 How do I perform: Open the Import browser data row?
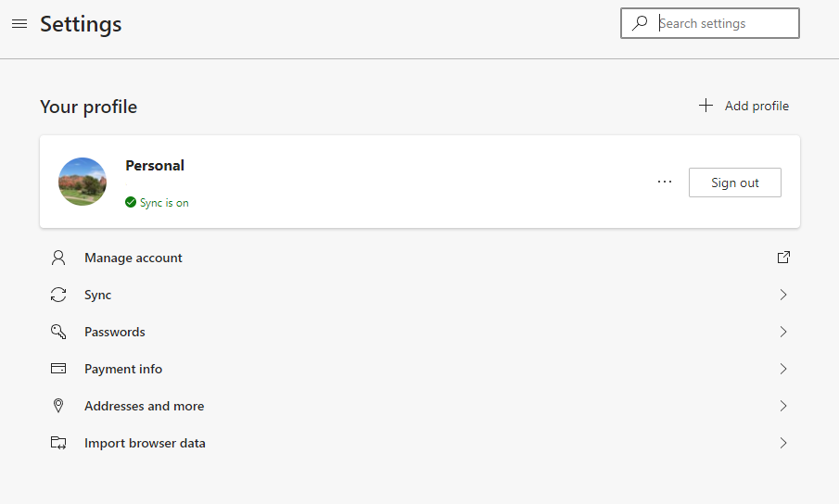[420, 443]
